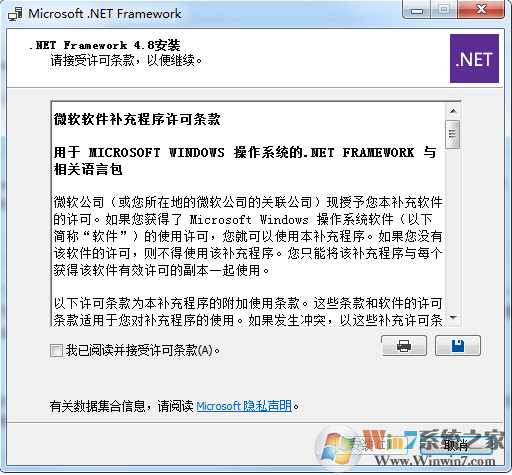This screenshot has width=512, height=475.
Task: Click the text 有关数据集合信息，请阅读
Action: point(122,406)
